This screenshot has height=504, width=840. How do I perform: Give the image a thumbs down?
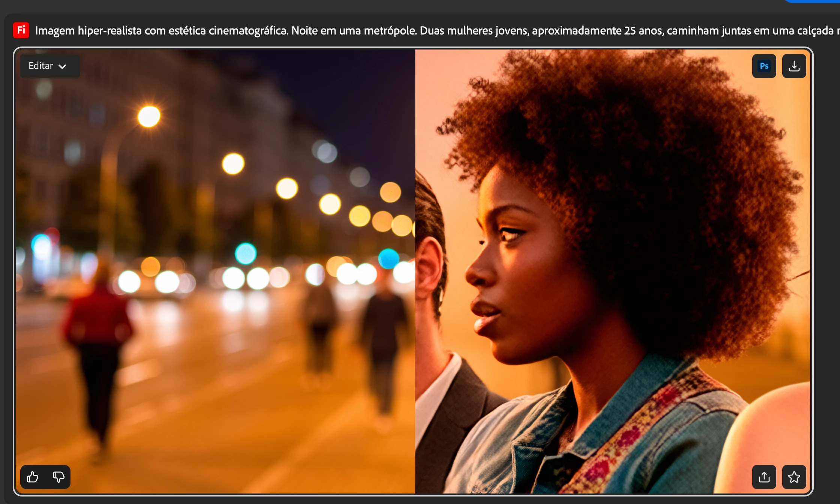coord(58,477)
